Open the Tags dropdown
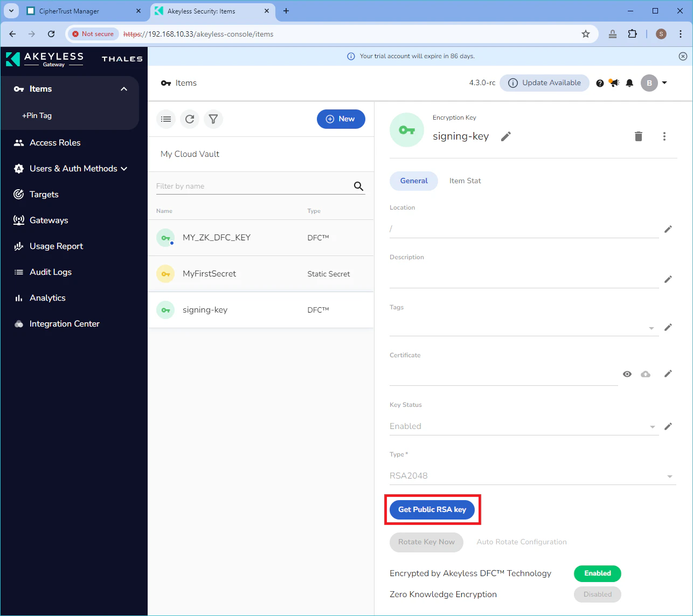693x616 pixels. point(652,328)
